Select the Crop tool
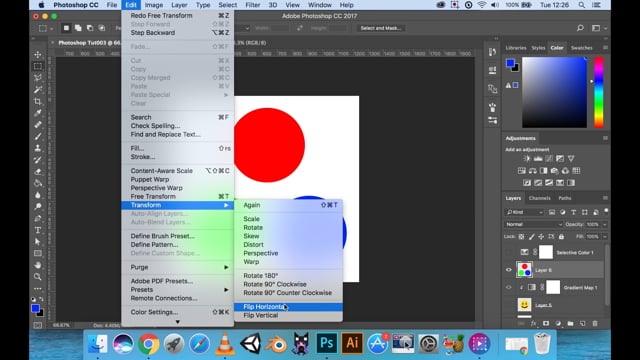The height and width of the screenshot is (360, 640). click(x=38, y=101)
